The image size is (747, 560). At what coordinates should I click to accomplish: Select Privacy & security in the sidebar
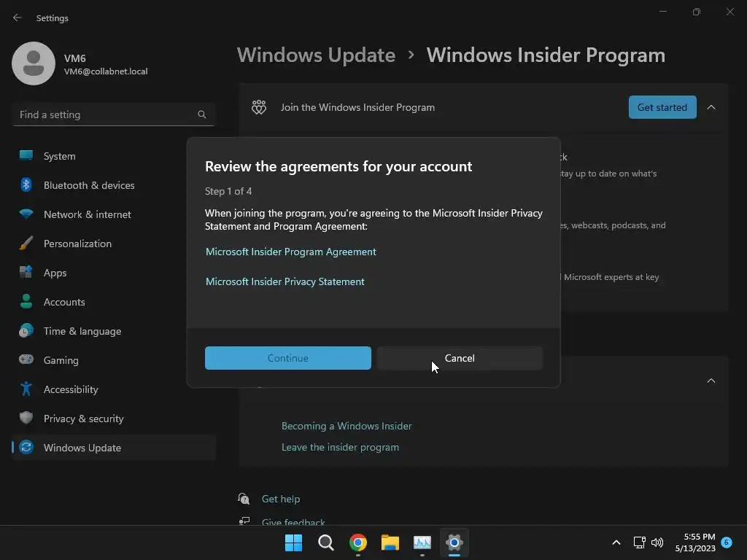point(113,419)
